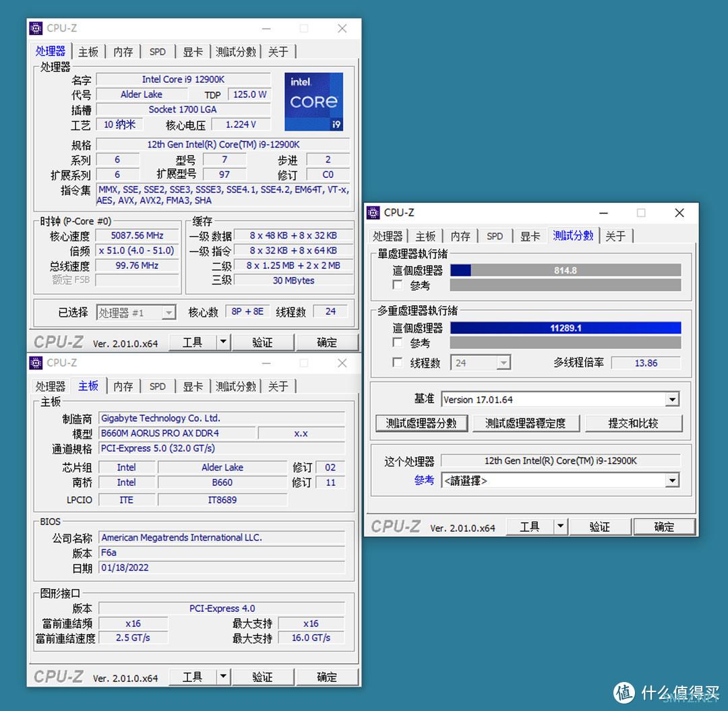Open 关于 tab in processor window
Screen dimensions: 728x711
click(278, 51)
